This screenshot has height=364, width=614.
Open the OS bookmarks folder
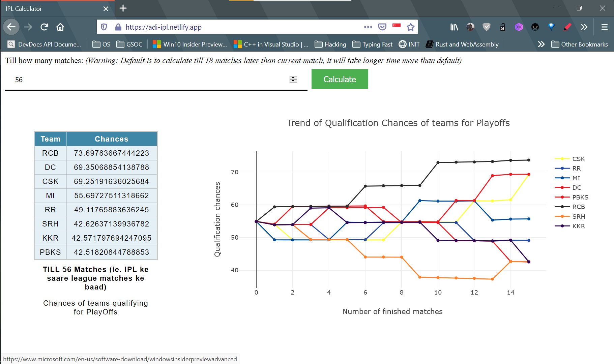coord(101,44)
